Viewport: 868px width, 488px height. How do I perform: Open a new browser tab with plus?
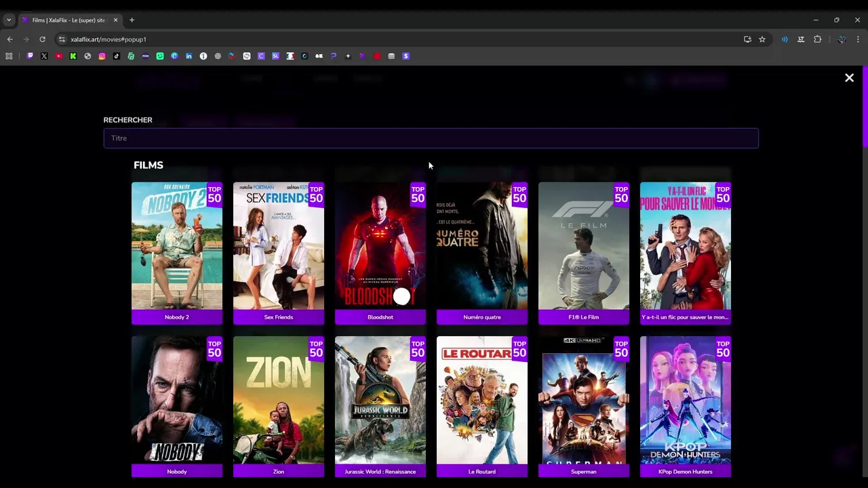pos(132,20)
